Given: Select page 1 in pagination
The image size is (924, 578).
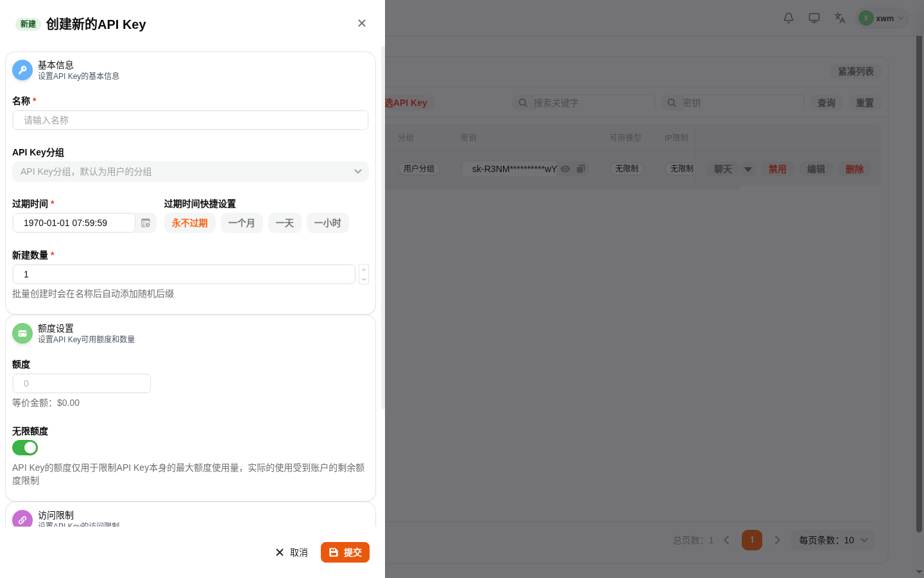Looking at the screenshot, I should pos(752,540).
